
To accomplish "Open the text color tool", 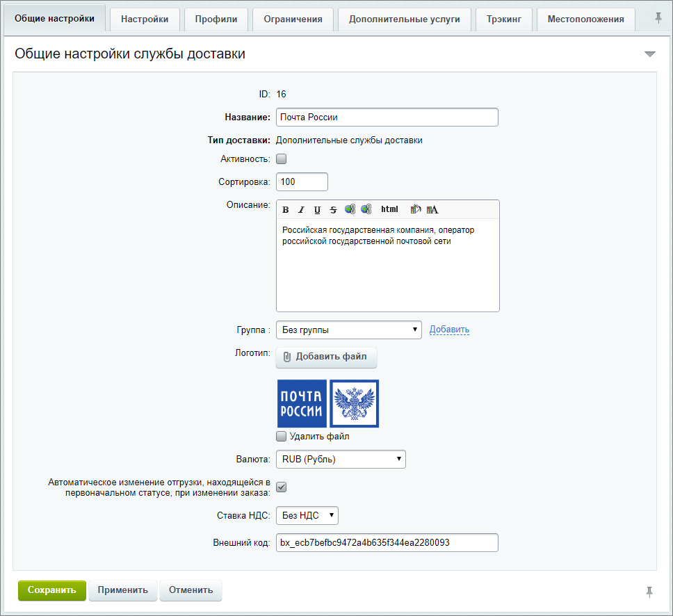I will [432, 209].
